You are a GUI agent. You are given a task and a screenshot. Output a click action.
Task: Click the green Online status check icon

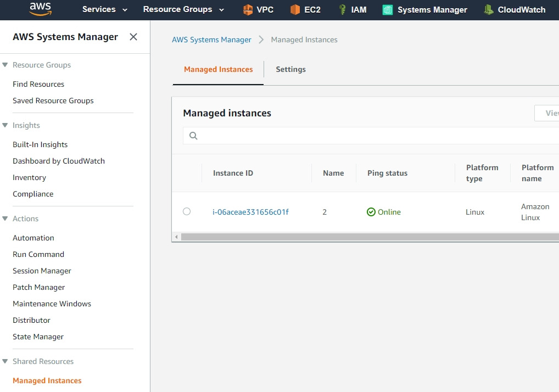point(371,212)
